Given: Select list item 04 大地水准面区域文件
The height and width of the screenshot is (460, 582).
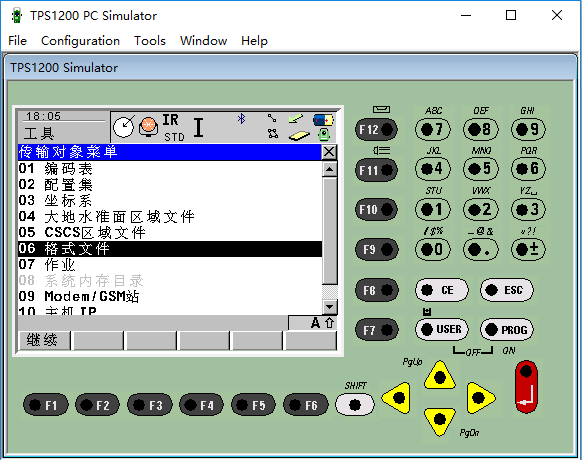Looking at the screenshot, I should [x=170, y=216].
